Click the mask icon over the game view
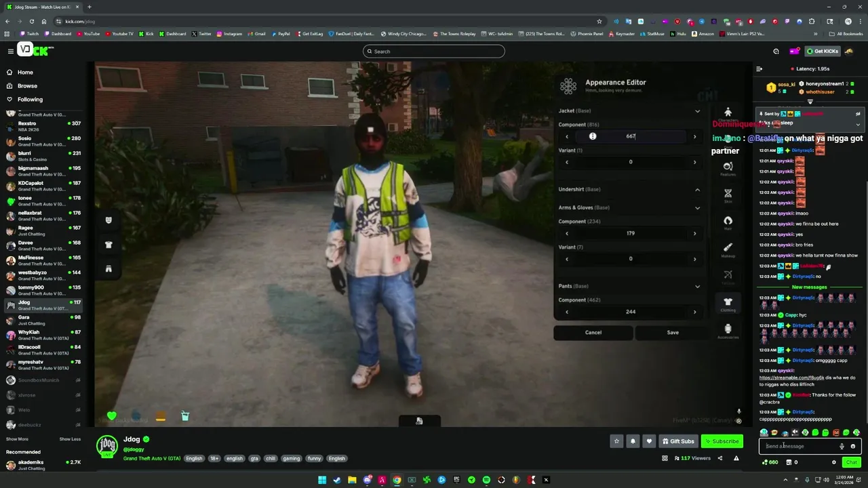Viewport: 868px width, 488px height. [x=108, y=220]
